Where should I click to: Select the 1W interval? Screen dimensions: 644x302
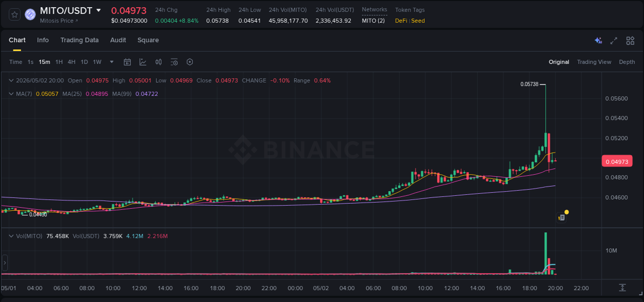(x=97, y=62)
